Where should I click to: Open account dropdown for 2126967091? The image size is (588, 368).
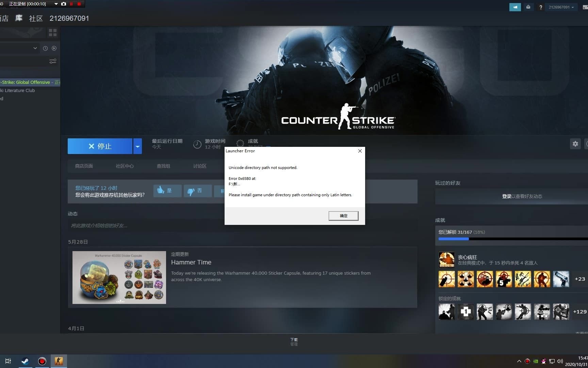561,7
